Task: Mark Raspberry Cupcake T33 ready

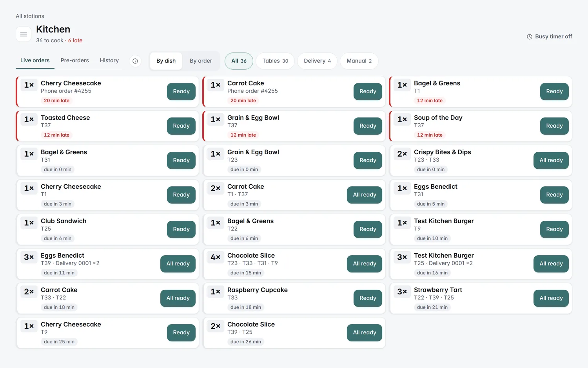Action: click(368, 298)
